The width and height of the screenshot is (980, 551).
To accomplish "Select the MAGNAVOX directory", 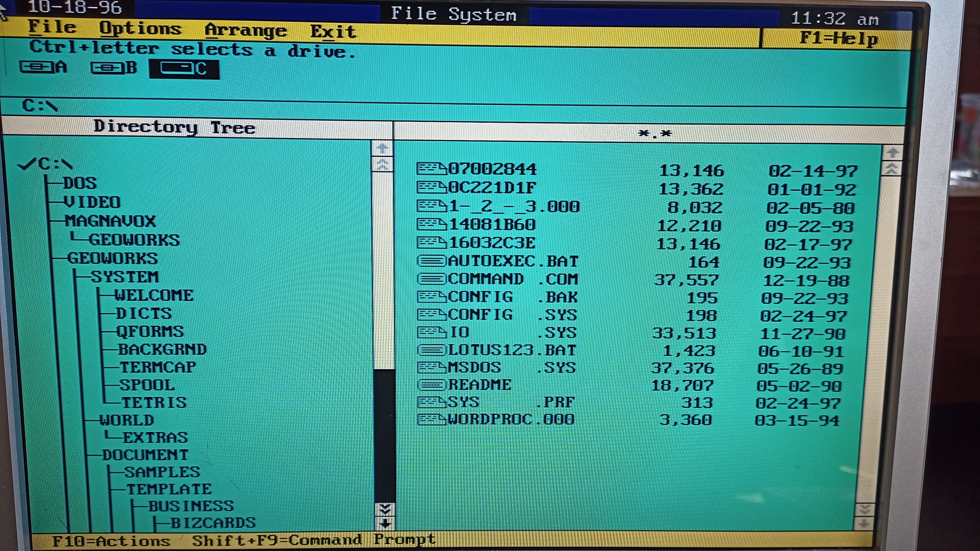I will click(110, 221).
